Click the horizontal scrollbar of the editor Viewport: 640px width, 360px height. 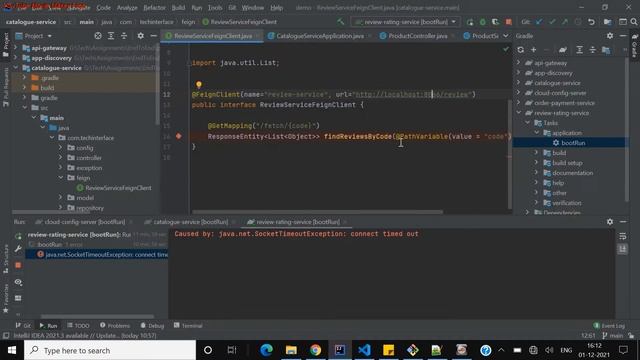pyautogui.click(x=317, y=212)
